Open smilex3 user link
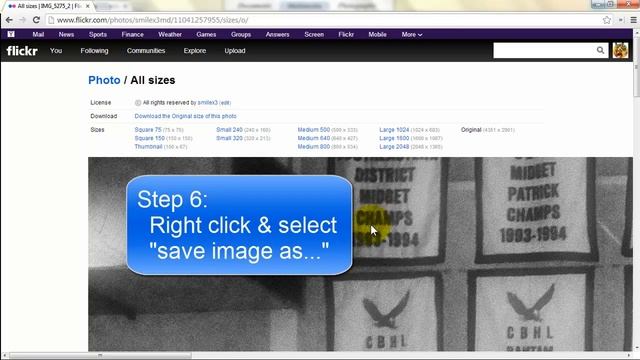This screenshot has height=360, width=640. point(207,102)
